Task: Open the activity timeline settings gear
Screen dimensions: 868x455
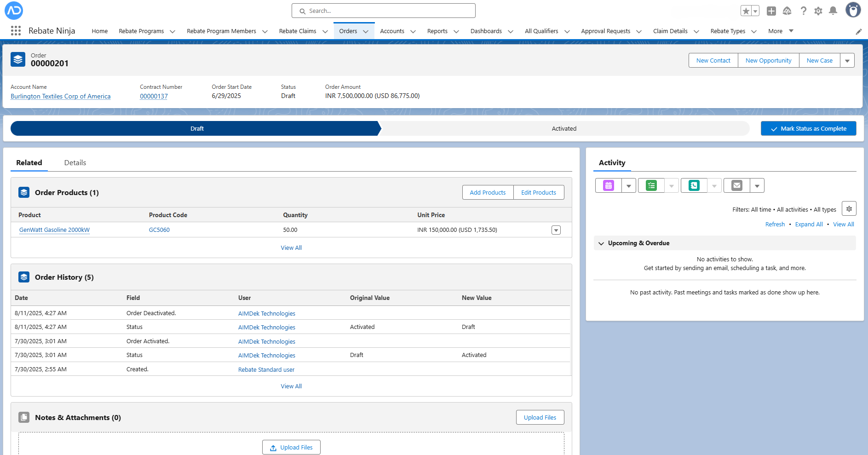Action: [849, 209]
